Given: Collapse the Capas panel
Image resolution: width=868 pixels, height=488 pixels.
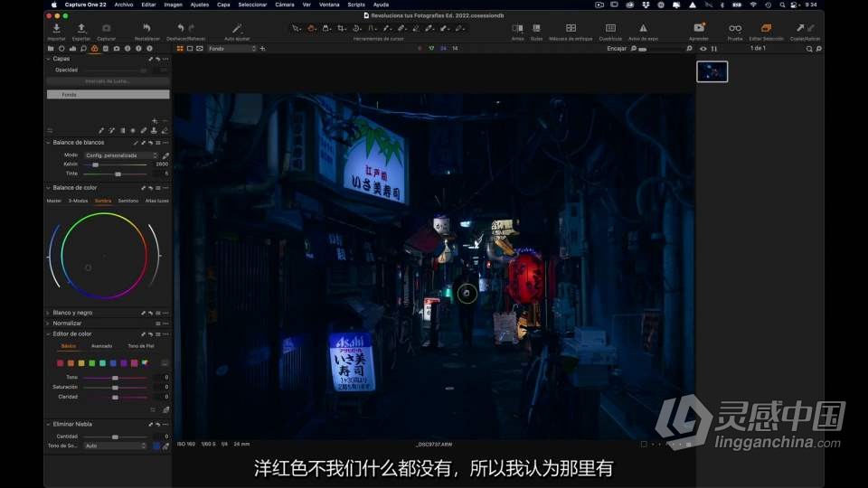Looking at the screenshot, I should [48, 59].
